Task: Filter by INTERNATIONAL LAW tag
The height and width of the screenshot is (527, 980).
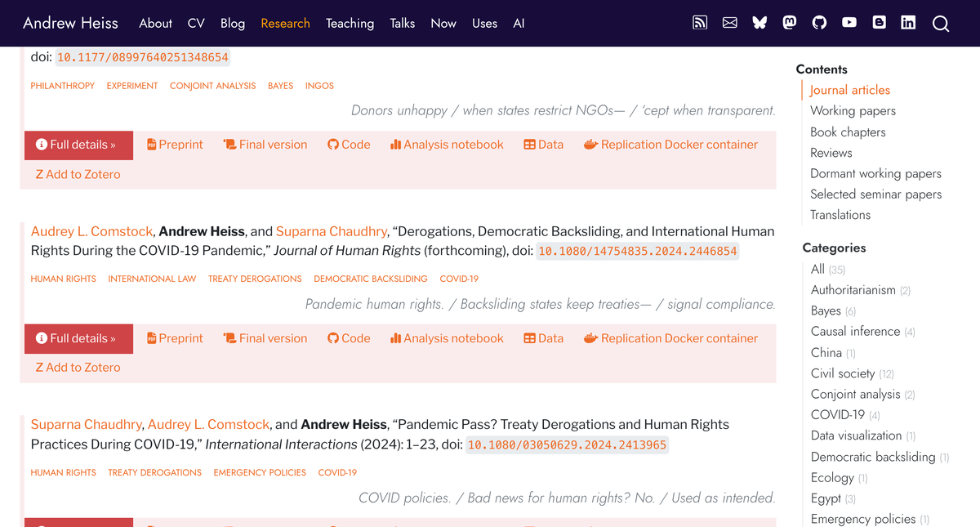Action: tap(152, 279)
